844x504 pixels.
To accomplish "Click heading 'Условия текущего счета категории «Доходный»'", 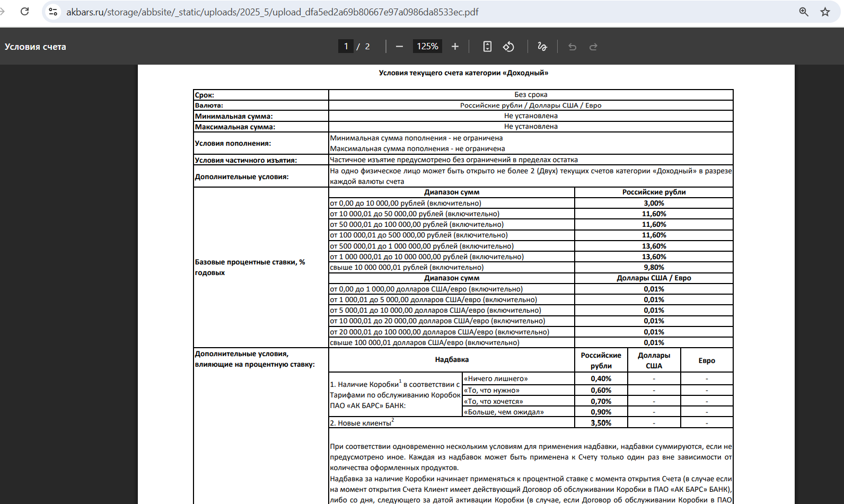I will (x=463, y=73).
